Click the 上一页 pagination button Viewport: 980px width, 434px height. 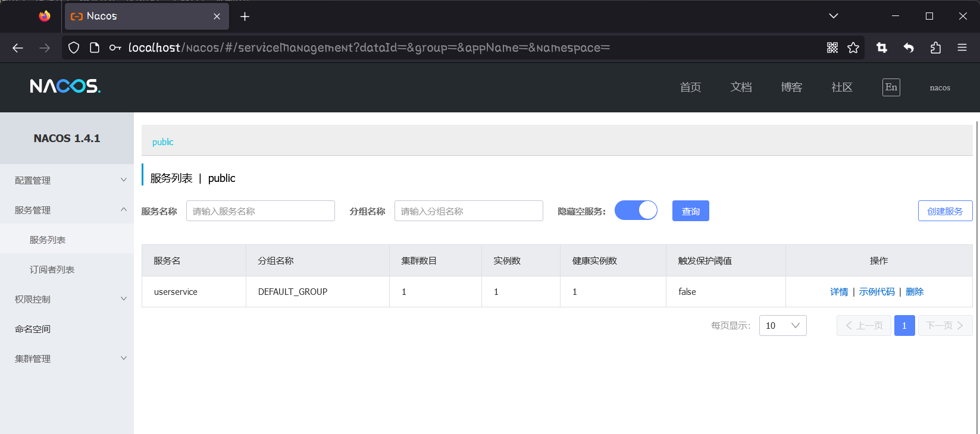[864, 326]
